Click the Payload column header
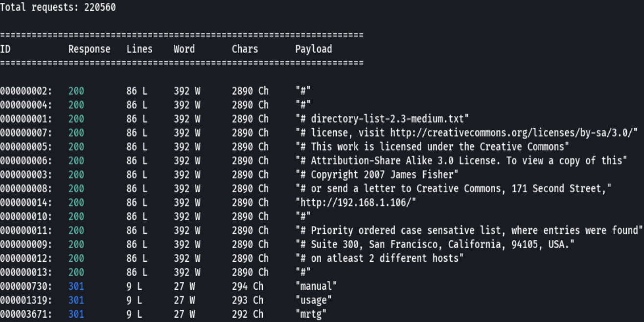Screen dimensions: 644x322 coord(313,49)
